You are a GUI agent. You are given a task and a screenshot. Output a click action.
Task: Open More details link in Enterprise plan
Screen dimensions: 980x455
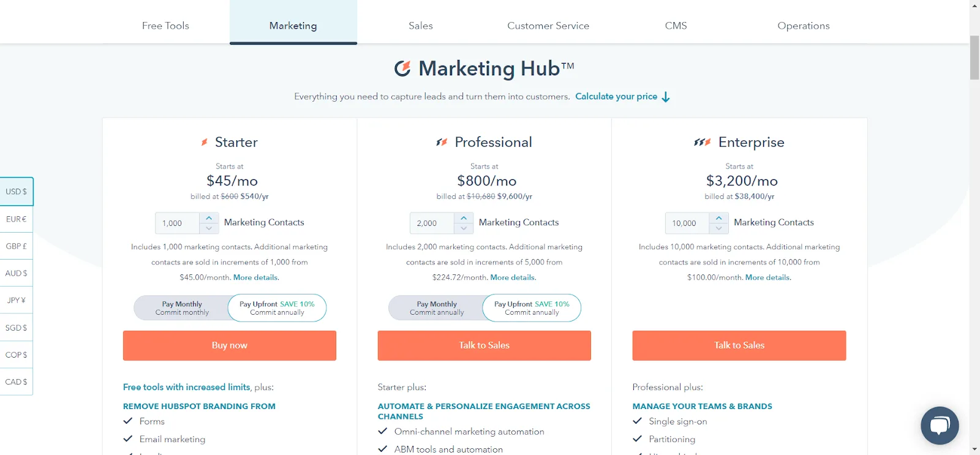tap(767, 277)
